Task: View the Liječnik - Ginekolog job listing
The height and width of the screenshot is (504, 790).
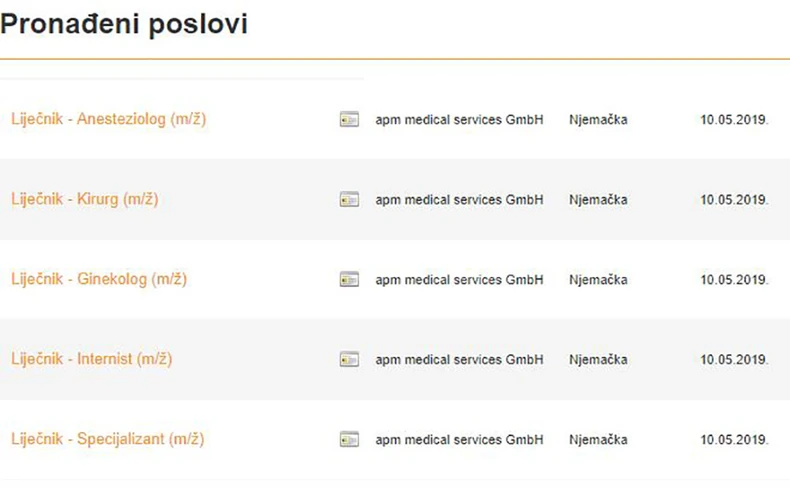Action: tap(99, 279)
